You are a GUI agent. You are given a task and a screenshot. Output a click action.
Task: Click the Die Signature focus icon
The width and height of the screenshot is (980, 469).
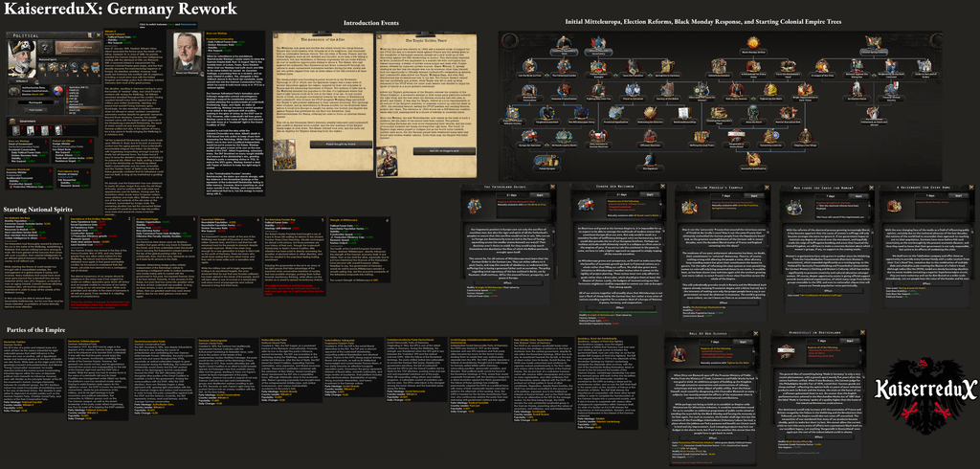pyautogui.click(x=650, y=159)
